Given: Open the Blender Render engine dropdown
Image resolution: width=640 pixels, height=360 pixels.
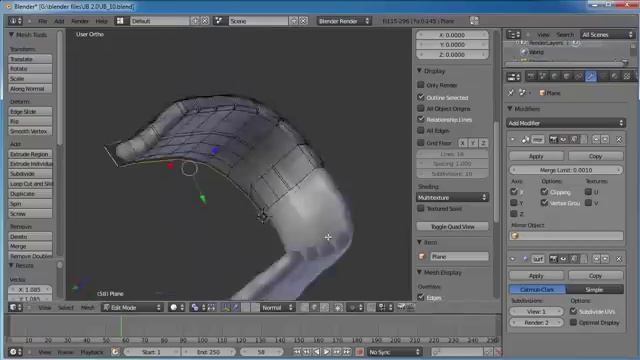Looking at the screenshot, I should coord(344,21).
